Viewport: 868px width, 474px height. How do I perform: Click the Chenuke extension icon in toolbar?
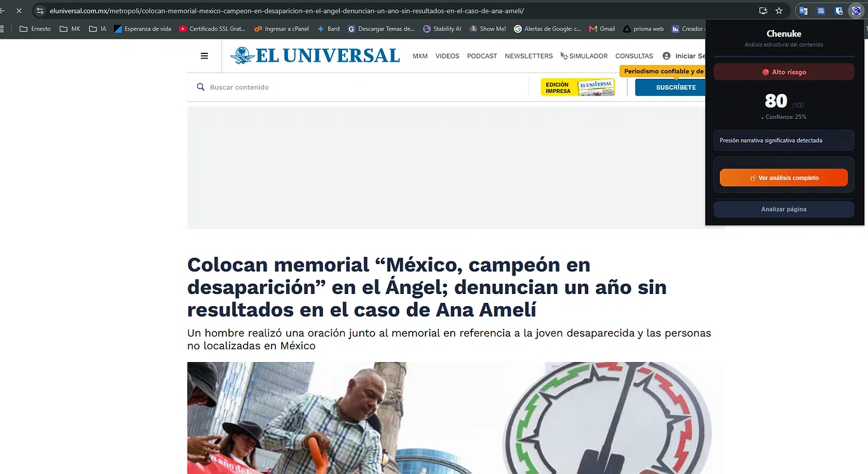pyautogui.click(x=856, y=11)
